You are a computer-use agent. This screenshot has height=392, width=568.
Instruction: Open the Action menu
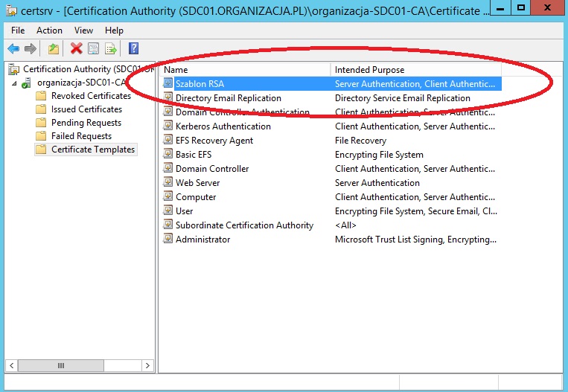pyautogui.click(x=49, y=30)
